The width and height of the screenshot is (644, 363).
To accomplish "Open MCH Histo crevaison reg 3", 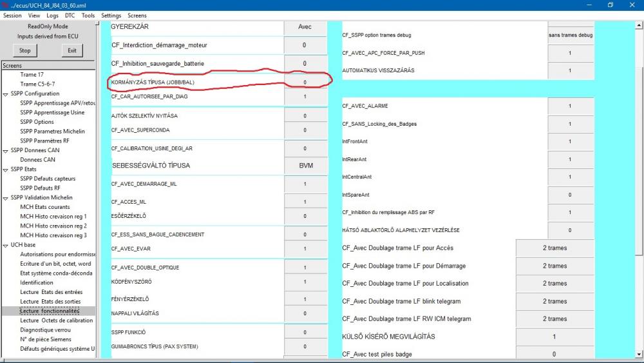I will tap(53, 235).
